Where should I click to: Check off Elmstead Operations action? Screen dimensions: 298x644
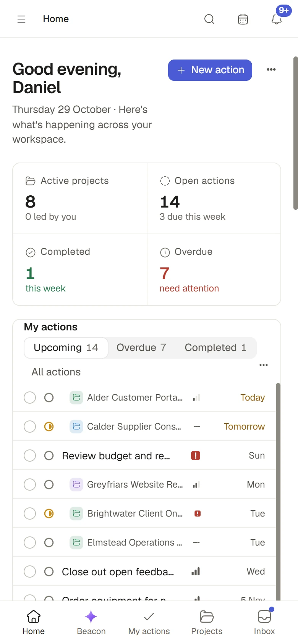(30, 543)
